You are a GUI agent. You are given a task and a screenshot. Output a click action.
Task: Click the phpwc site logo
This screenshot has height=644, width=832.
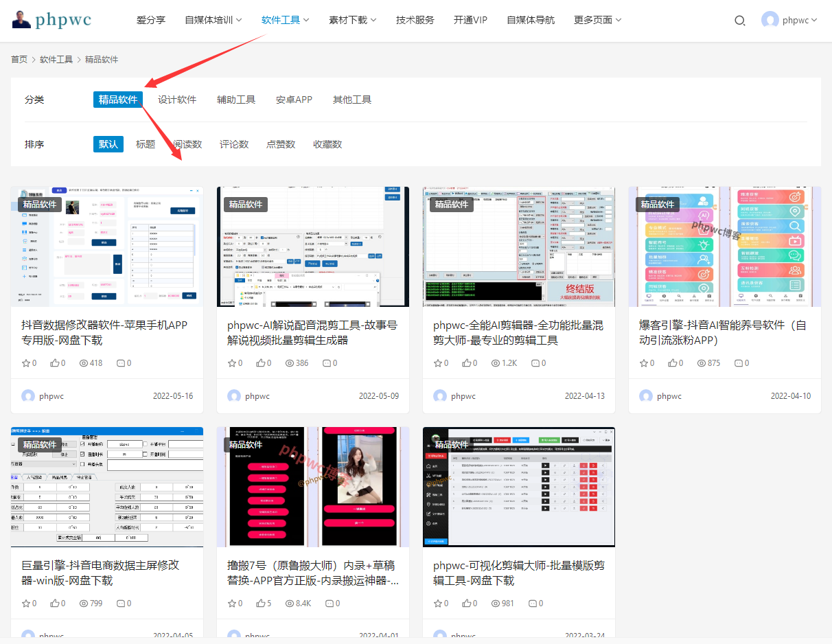click(x=52, y=19)
